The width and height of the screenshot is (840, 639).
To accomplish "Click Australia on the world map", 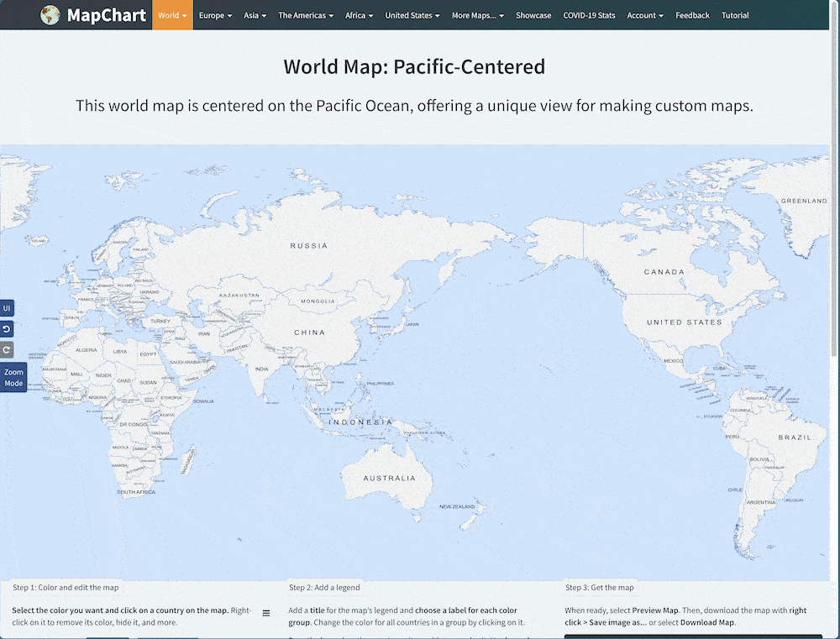I will [x=388, y=477].
